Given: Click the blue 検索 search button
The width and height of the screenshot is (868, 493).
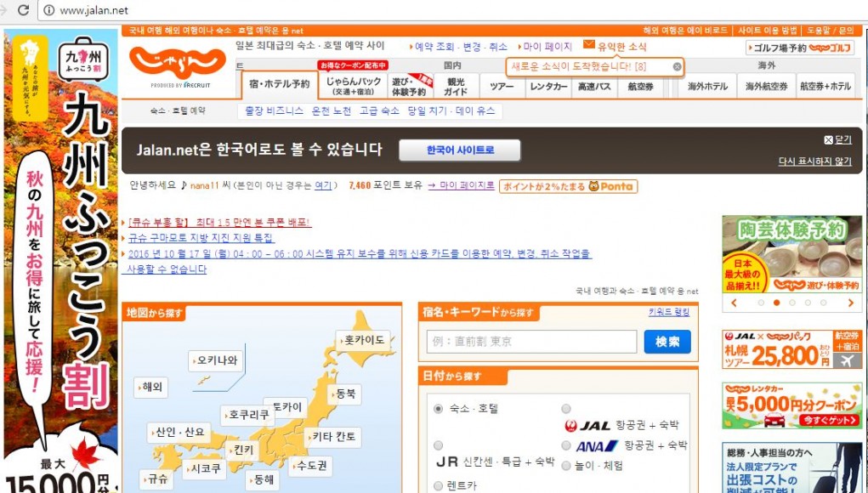Looking at the screenshot, I should click(x=667, y=342).
